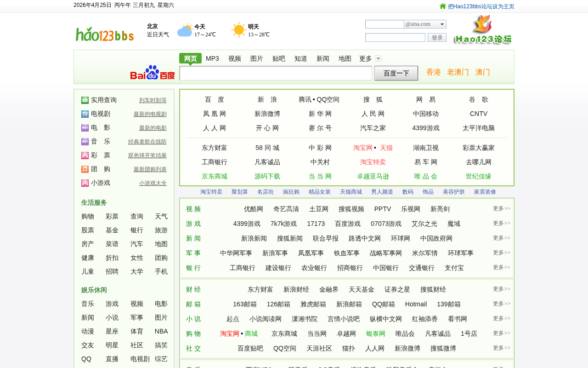588x368 pixels.
Task: Click the 电视剧 TV icon
Action: pos(85,114)
